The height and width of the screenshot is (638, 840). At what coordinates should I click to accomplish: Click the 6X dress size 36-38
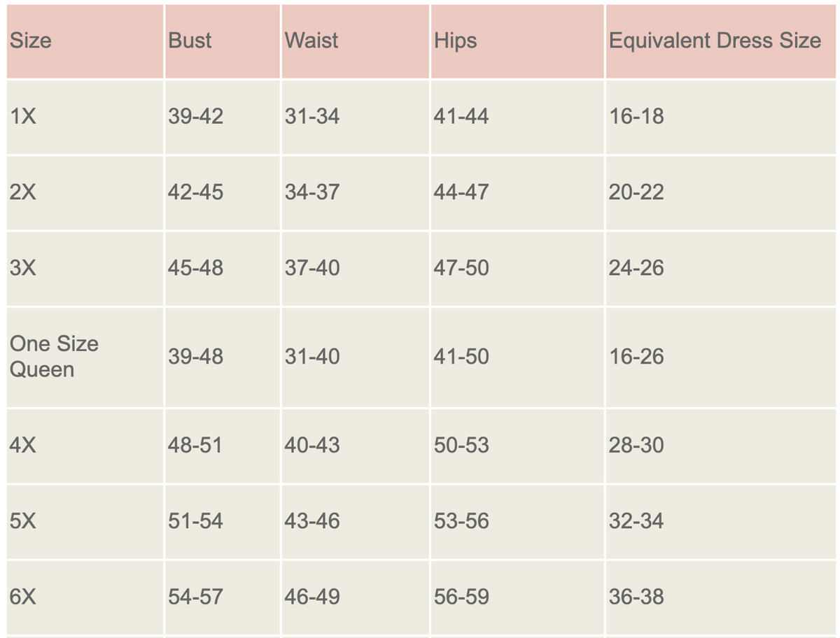click(x=636, y=597)
